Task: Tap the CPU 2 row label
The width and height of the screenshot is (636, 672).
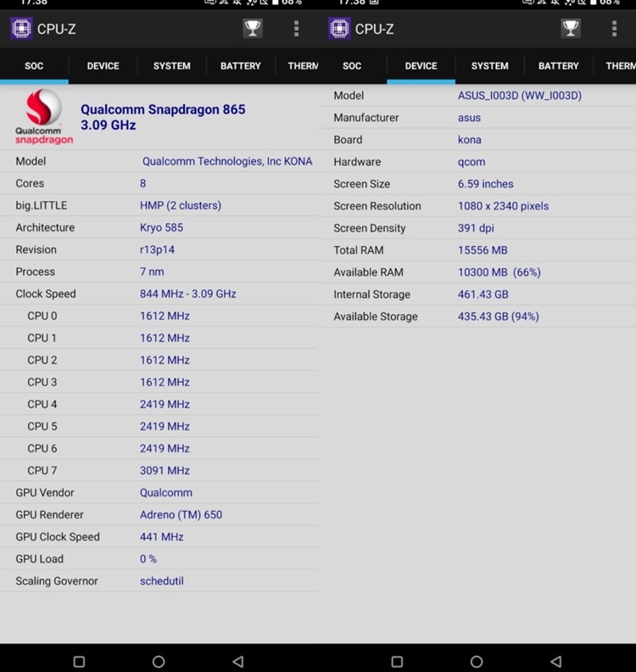Action: [42, 361]
